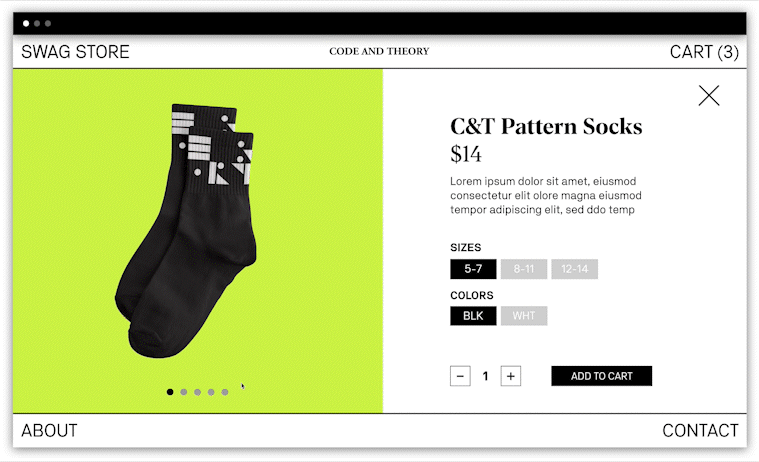Select the first carousel dot
The width and height of the screenshot is (759, 462).
click(x=170, y=392)
